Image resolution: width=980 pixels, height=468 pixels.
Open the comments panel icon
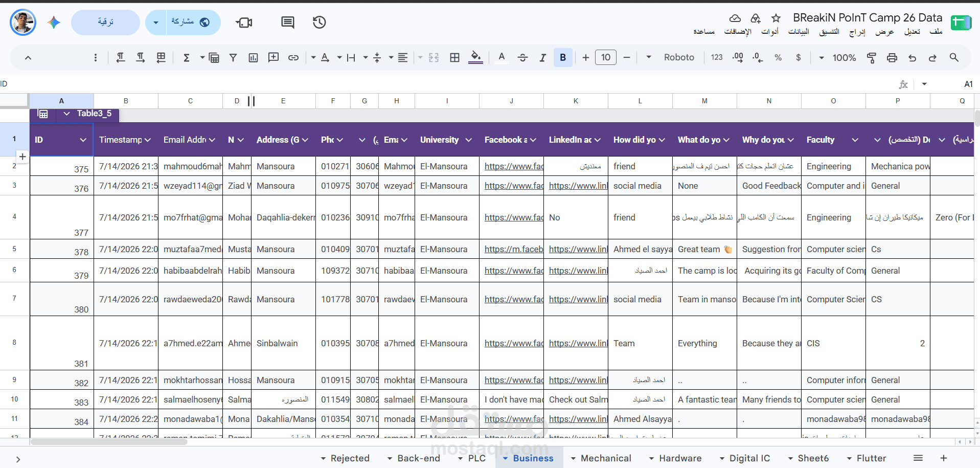point(288,22)
